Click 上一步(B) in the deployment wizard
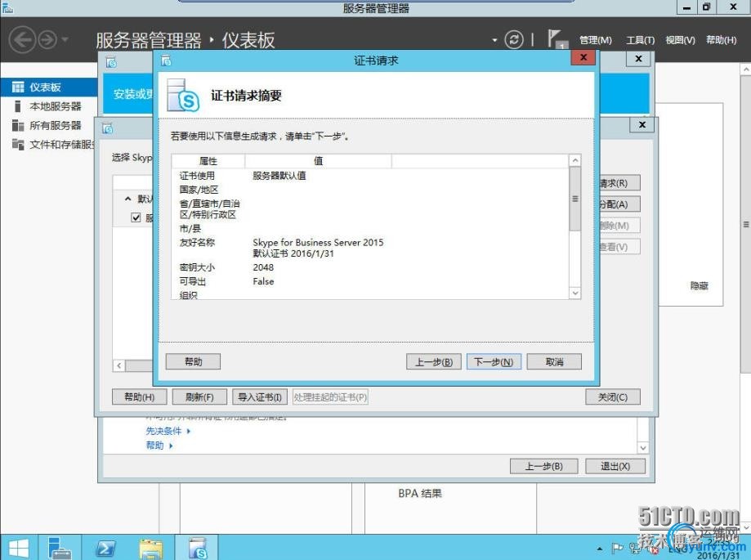Viewport: 751px width, 560px height. pyautogui.click(x=543, y=466)
